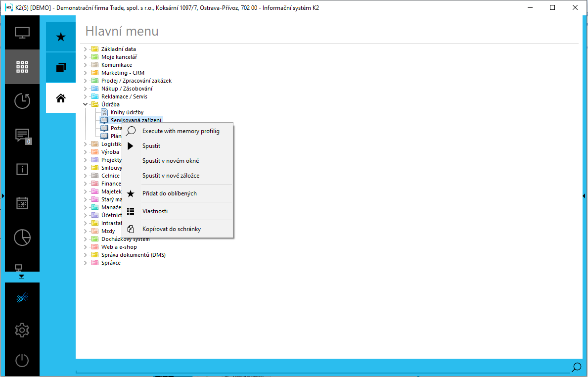
Task: Select Komunikace folder label
Action: click(117, 65)
